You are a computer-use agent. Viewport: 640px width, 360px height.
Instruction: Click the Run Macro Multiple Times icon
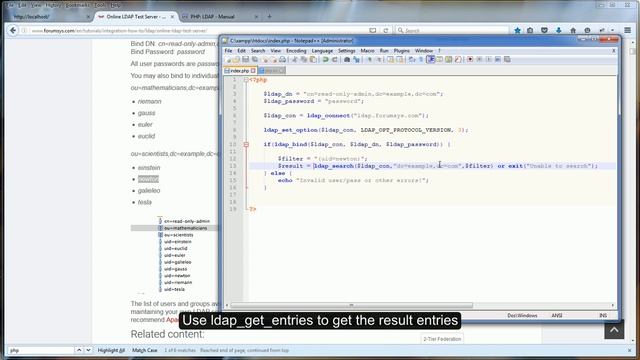click(498, 60)
